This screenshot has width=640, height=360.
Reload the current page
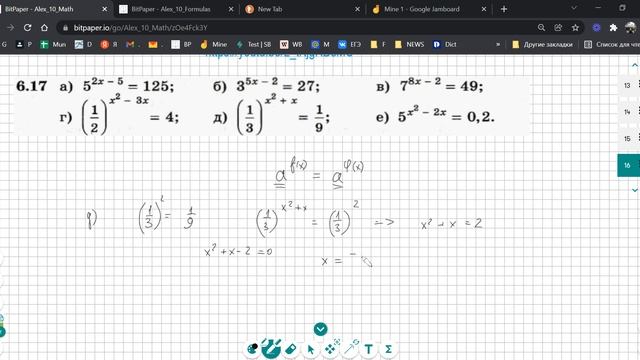(27, 28)
